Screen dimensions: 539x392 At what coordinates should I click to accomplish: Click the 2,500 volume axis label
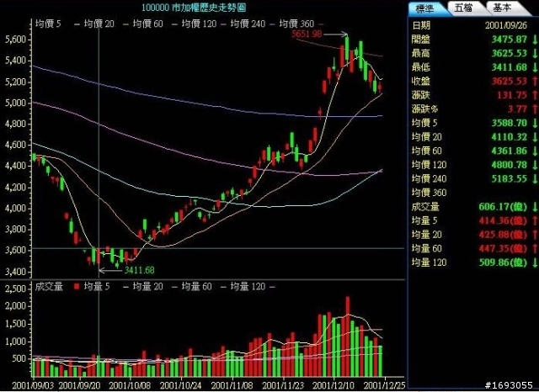coord(16,289)
